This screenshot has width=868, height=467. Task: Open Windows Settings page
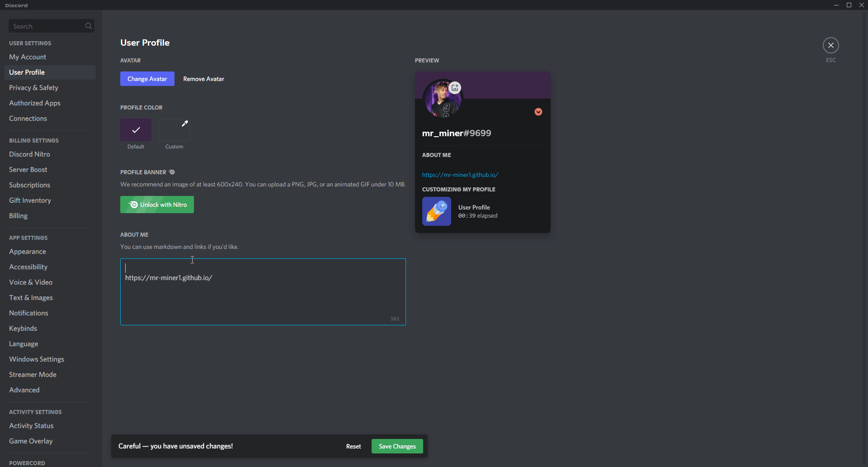(x=50, y=359)
